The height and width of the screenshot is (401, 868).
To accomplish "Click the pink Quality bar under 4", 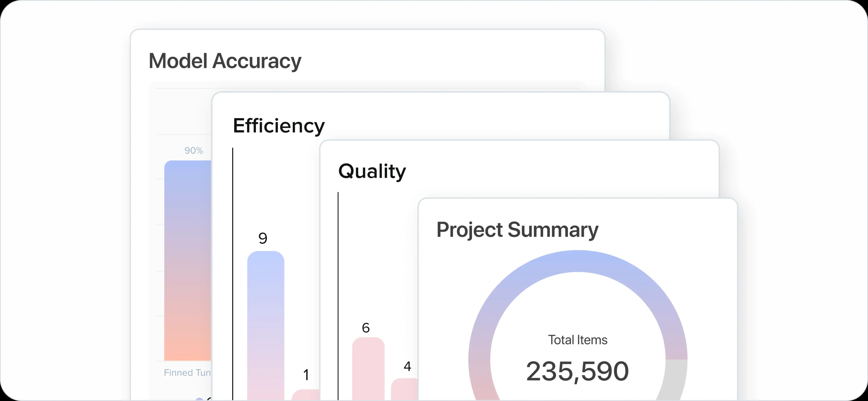I will pos(404,389).
